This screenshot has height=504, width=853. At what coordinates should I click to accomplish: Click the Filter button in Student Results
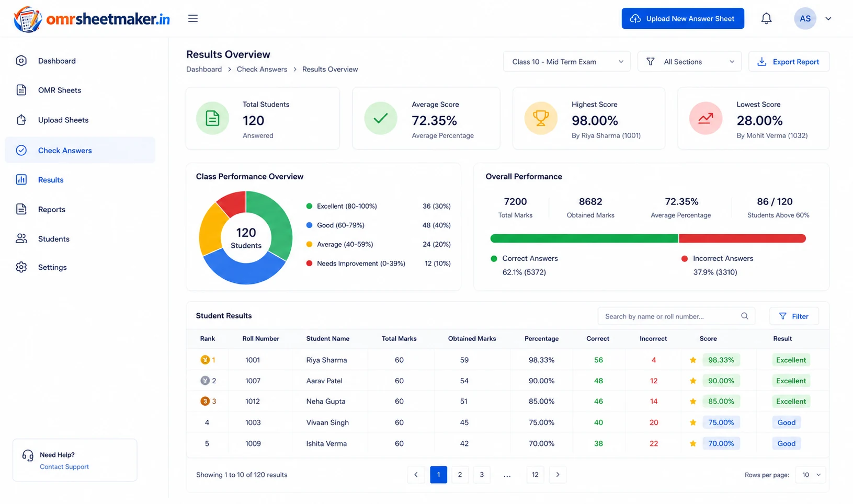794,316
